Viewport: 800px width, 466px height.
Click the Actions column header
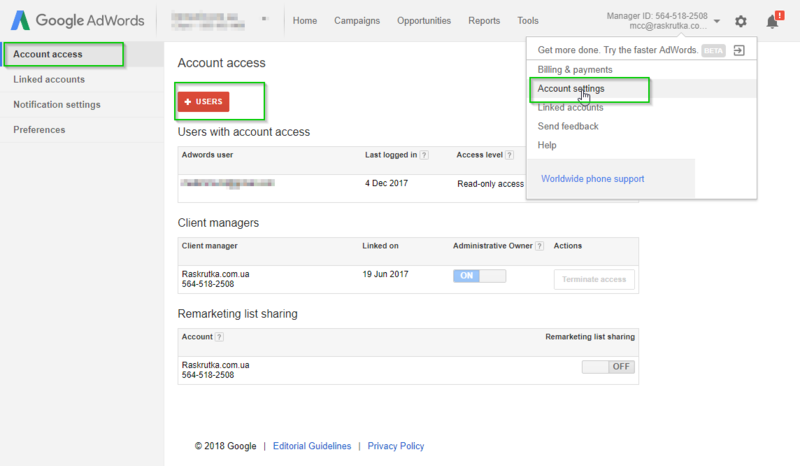coord(567,246)
